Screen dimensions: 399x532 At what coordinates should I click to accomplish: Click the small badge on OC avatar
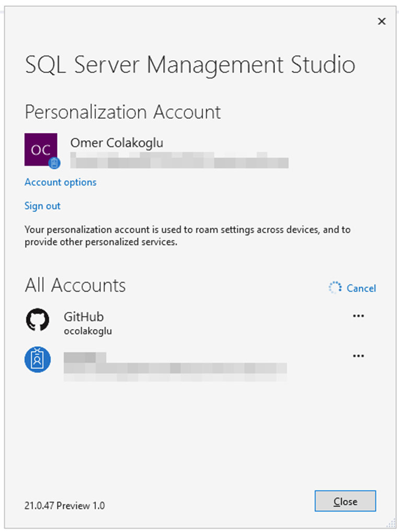point(54,163)
